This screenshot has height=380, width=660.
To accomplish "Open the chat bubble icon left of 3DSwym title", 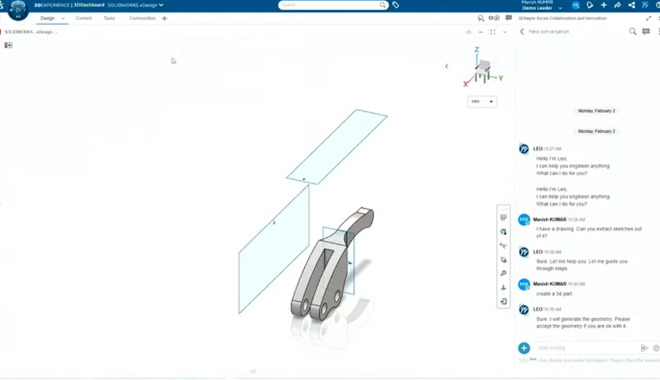I will (508, 18).
